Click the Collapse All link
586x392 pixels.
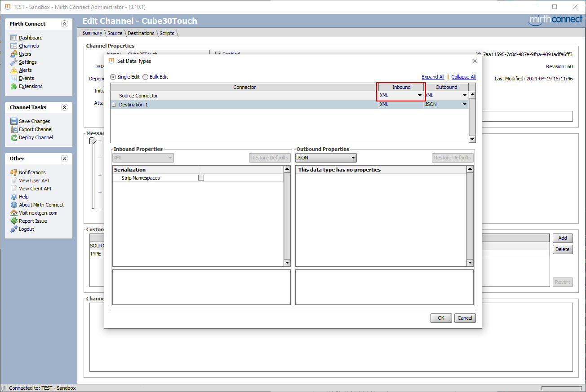tap(463, 77)
